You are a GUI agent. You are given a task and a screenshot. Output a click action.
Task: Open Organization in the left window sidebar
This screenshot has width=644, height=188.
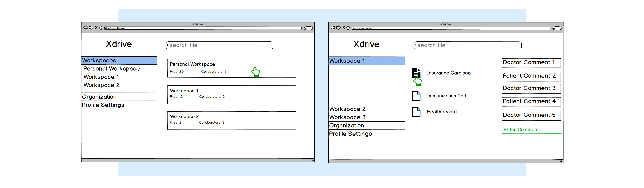pos(119,97)
